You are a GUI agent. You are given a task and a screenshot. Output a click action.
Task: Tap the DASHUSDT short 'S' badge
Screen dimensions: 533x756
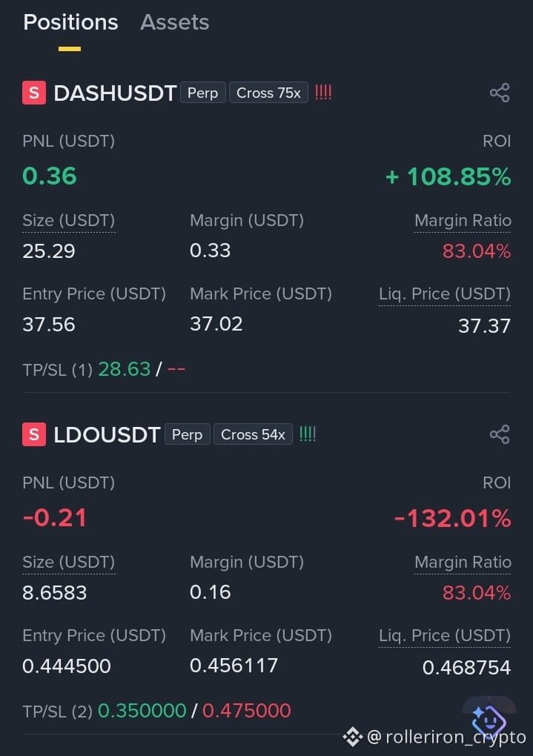(34, 93)
